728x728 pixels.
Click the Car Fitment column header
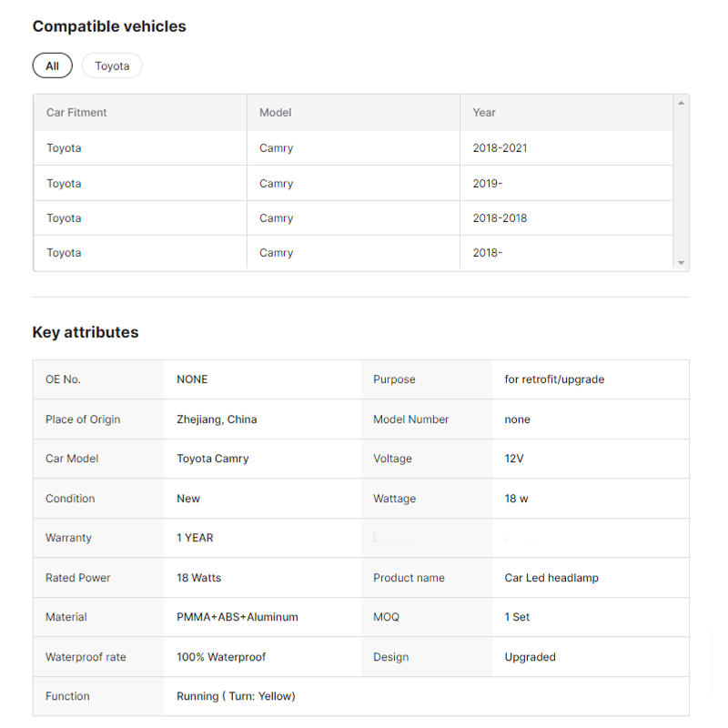76,113
